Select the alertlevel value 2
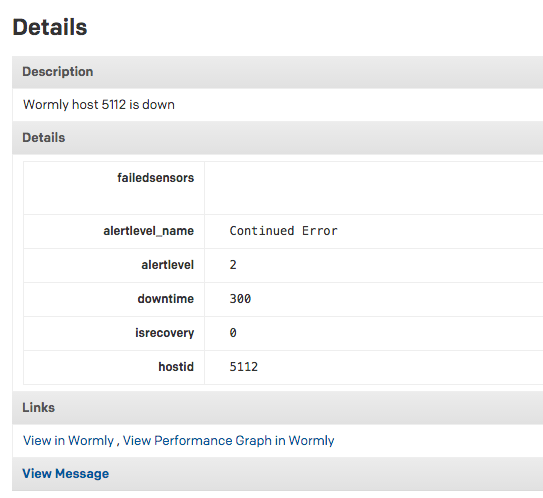Viewport: 543px width, 498px height. [233, 265]
